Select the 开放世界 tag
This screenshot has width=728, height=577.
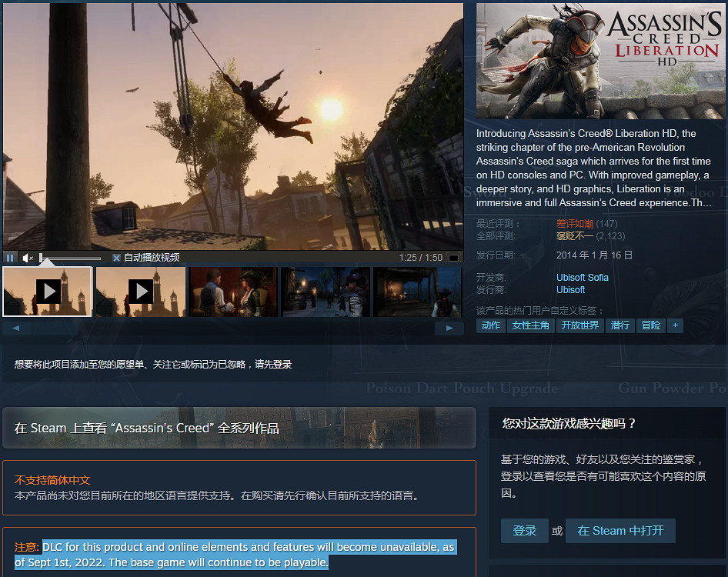point(582,325)
